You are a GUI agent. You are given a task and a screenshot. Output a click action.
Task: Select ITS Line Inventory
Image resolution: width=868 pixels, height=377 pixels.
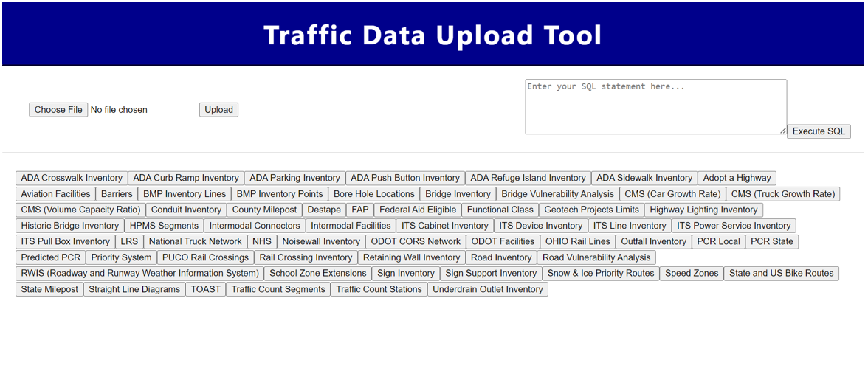pyautogui.click(x=630, y=226)
